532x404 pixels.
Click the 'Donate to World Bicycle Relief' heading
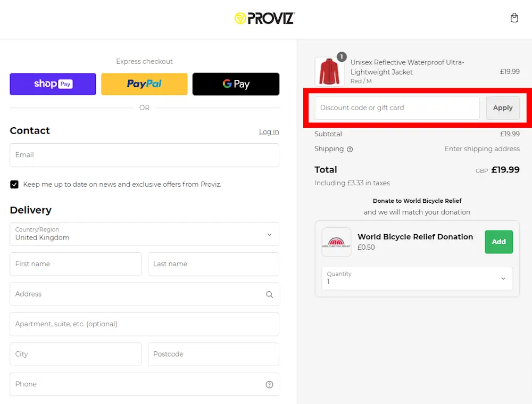pyautogui.click(x=417, y=201)
